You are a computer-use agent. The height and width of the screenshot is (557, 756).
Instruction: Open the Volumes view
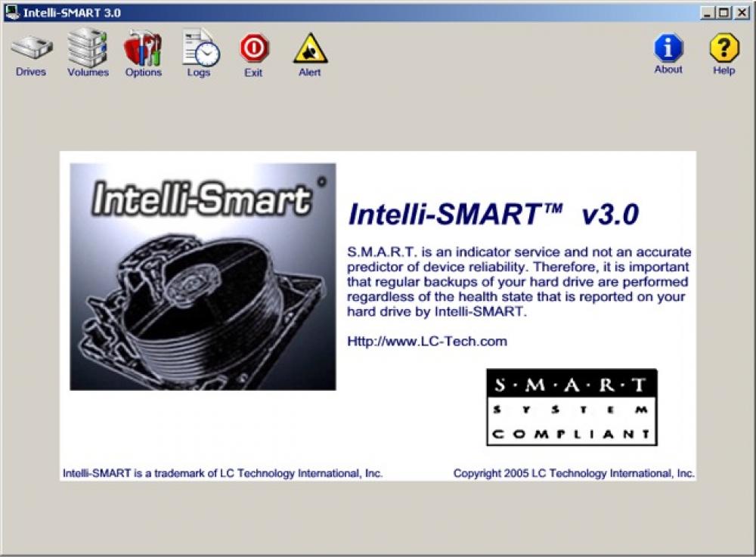point(87,49)
